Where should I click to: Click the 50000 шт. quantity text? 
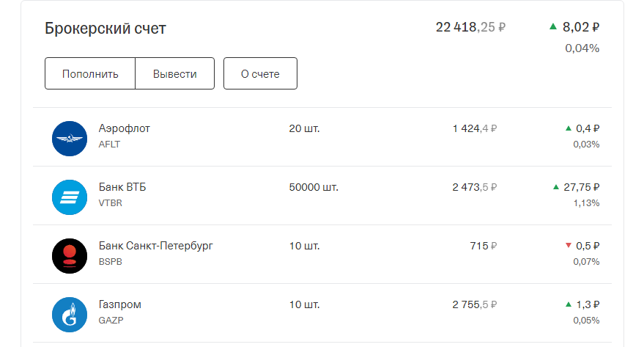click(314, 187)
